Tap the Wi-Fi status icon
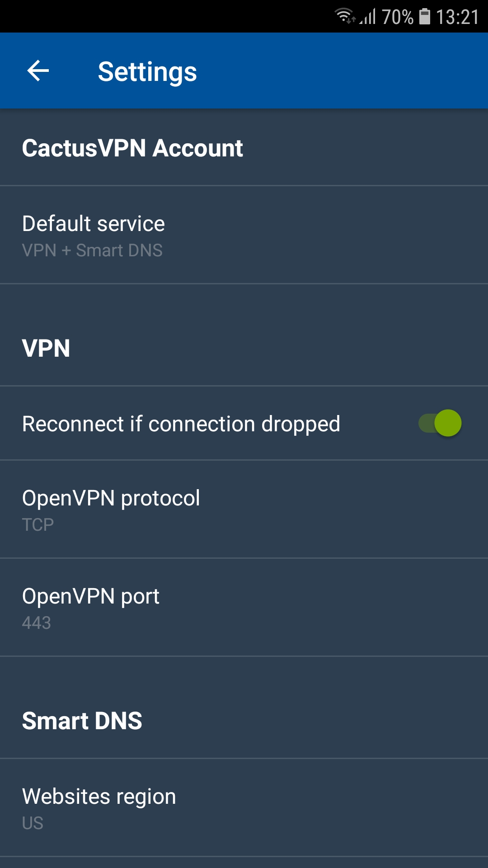Screen dimensions: 488x868 click(x=345, y=16)
